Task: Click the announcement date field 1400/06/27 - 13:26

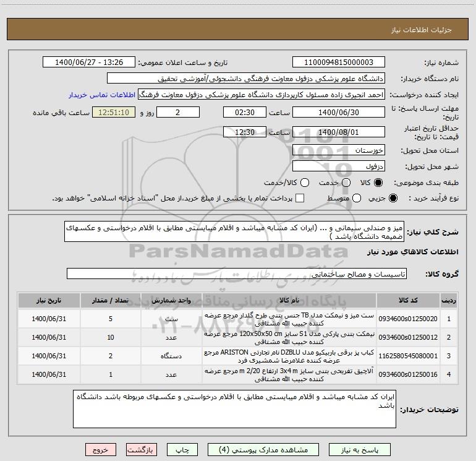Action: pos(89,62)
